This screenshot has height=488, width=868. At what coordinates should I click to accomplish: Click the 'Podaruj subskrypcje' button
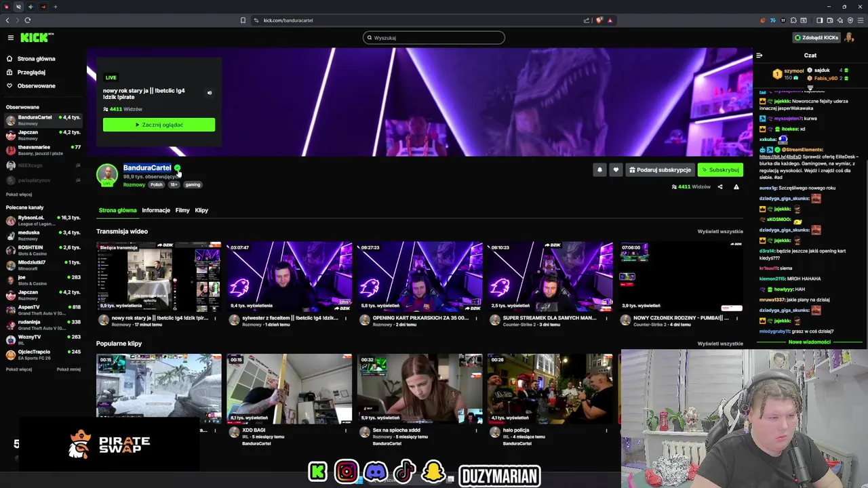660,170
